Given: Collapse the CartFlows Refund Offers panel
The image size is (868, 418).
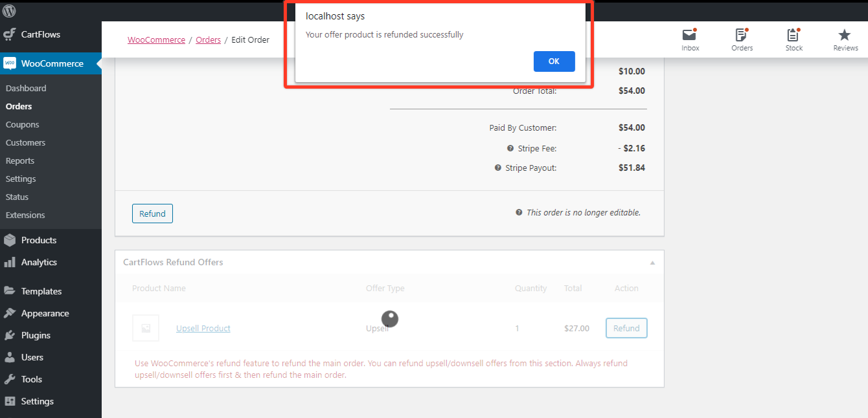Looking at the screenshot, I should [x=652, y=263].
